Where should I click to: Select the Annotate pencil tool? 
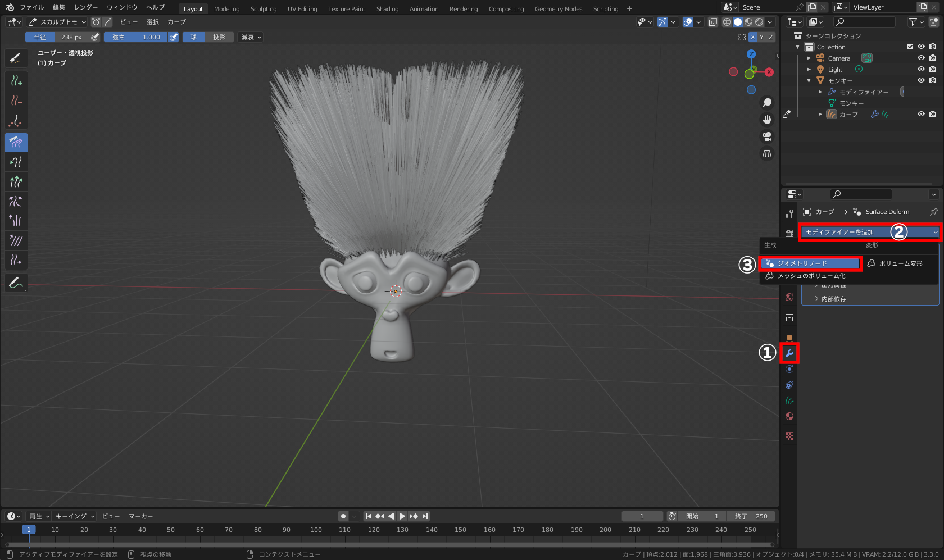pyautogui.click(x=16, y=283)
